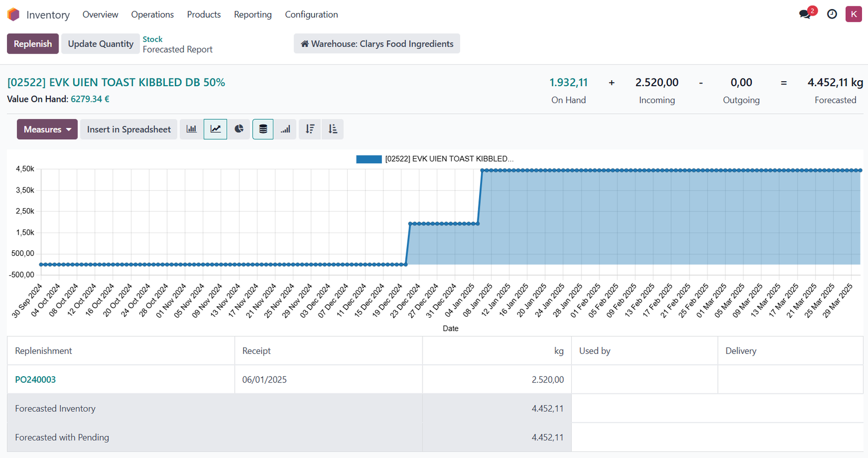Select the line chart icon
Screen dimensions: 868x458
(215, 129)
